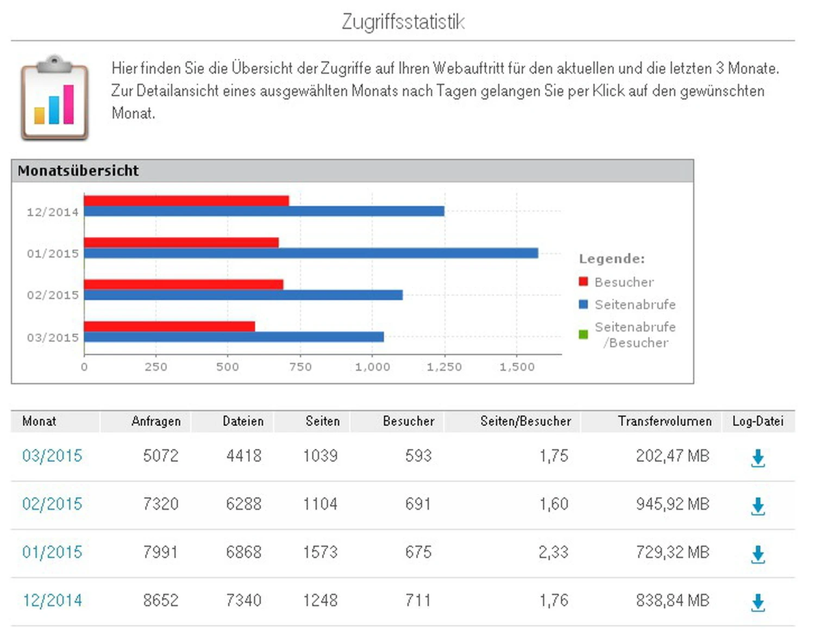Toggle the Besucher series via its legend label

pyautogui.click(x=624, y=282)
